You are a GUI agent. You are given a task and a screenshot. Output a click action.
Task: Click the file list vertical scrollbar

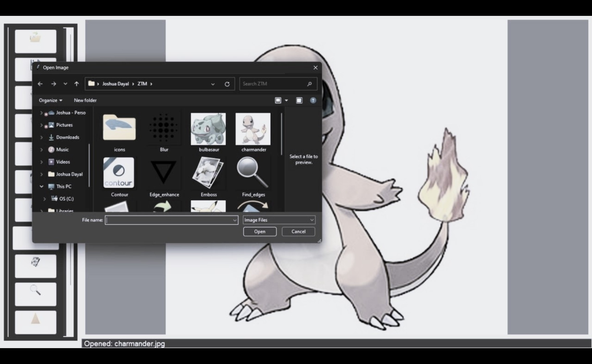pyautogui.click(x=281, y=134)
